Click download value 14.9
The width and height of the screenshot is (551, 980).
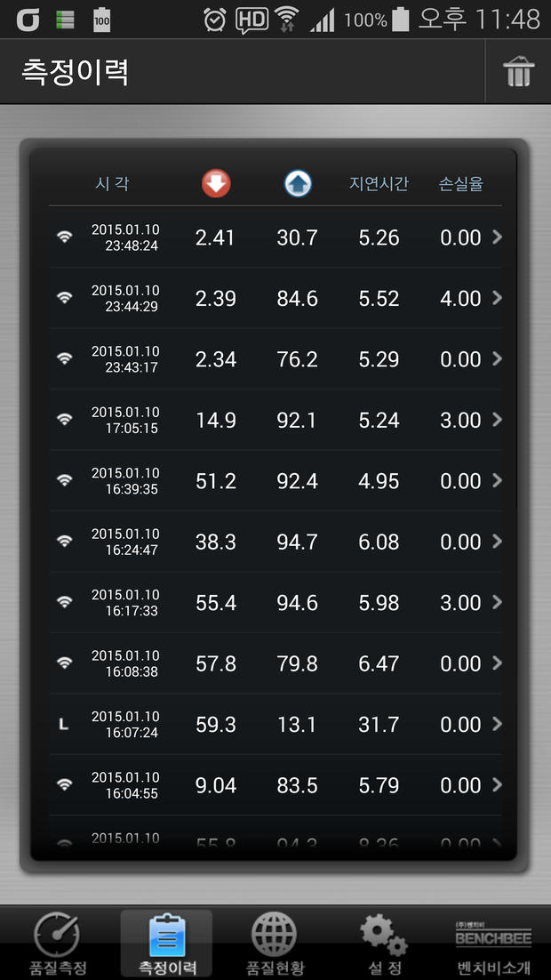(x=216, y=420)
